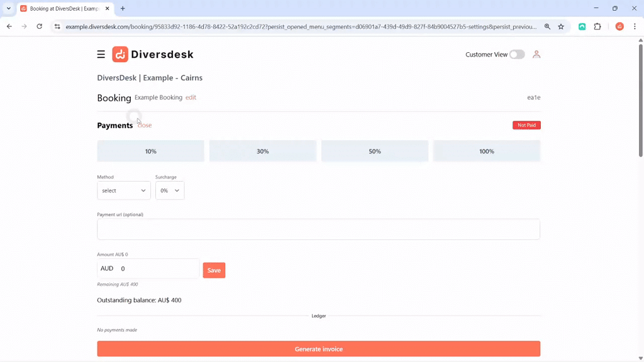Click the edit link beside Example Booking
Image resolution: width=644 pixels, height=362 pixels.
coord(191,97)
